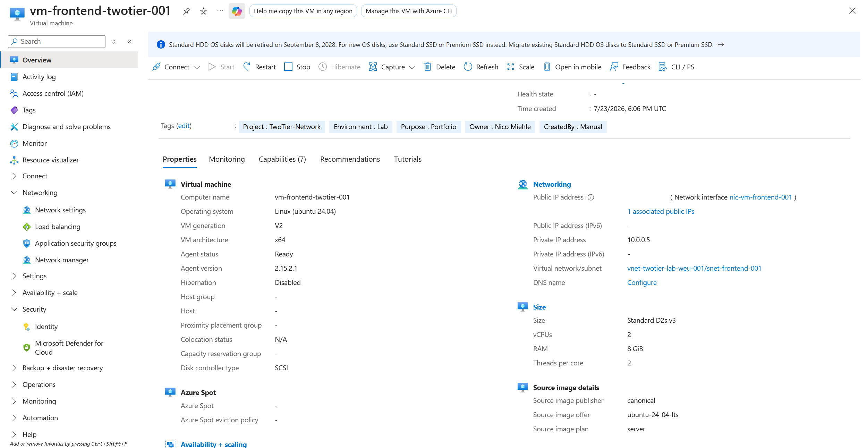Collapse the sidebar menu with double chevron
Image resolution: width=868 pixels, height=448 pixels.
[x=129, y=42]
